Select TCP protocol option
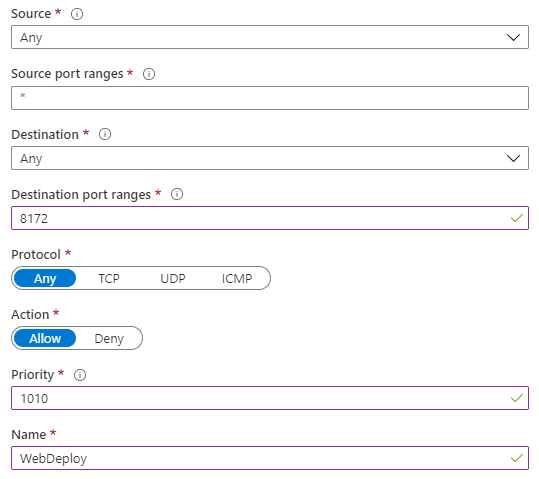The image size is (539, 479). [109, 278]
